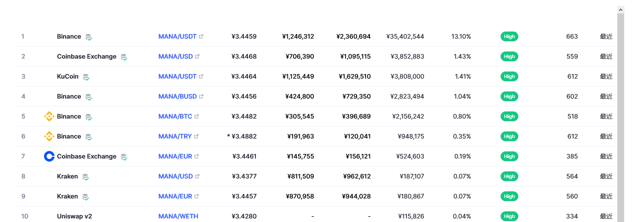Viewport: 644px width, 222px height.
Task: Click the verified reserves icon beside Binance row 1
Action: tap(89, 37)
